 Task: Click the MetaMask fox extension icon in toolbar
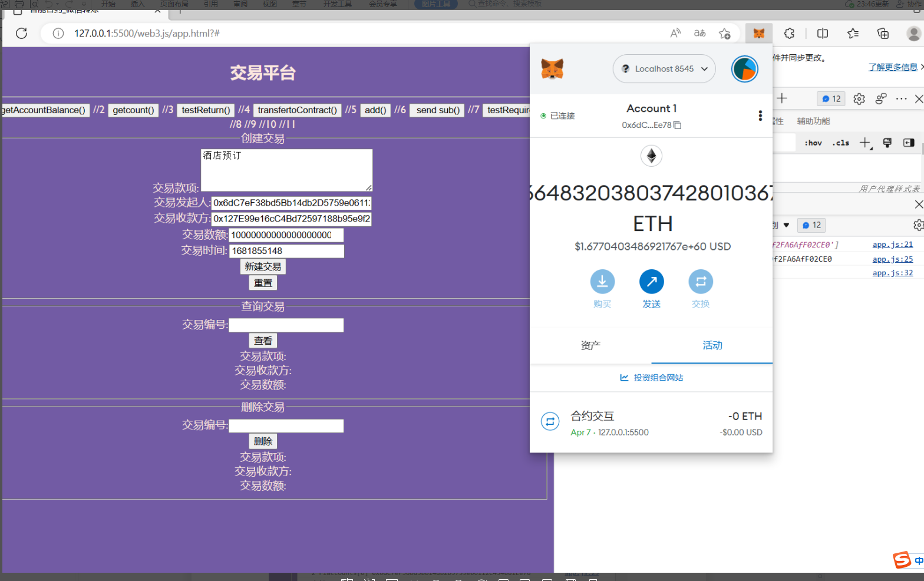759,33
